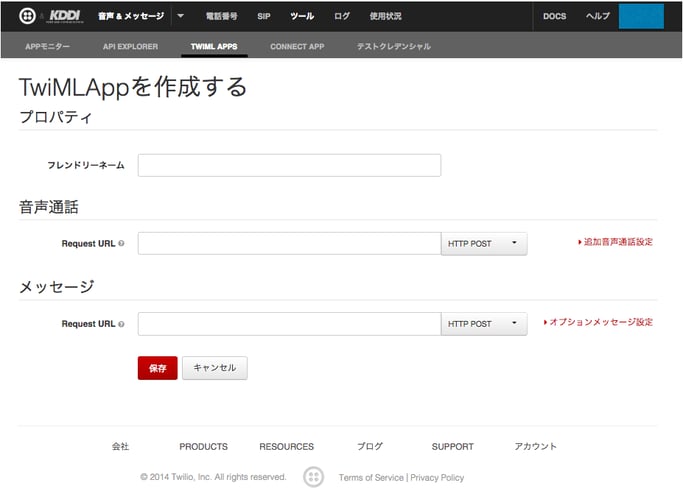Open the 使用状況 page
The width and height of the screenshot is (683, 491).
coord(385,16)
